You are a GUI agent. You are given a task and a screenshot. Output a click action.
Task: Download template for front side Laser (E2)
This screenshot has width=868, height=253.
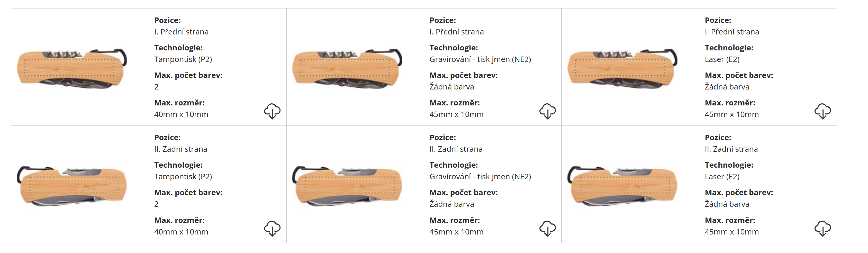point(822,111)
